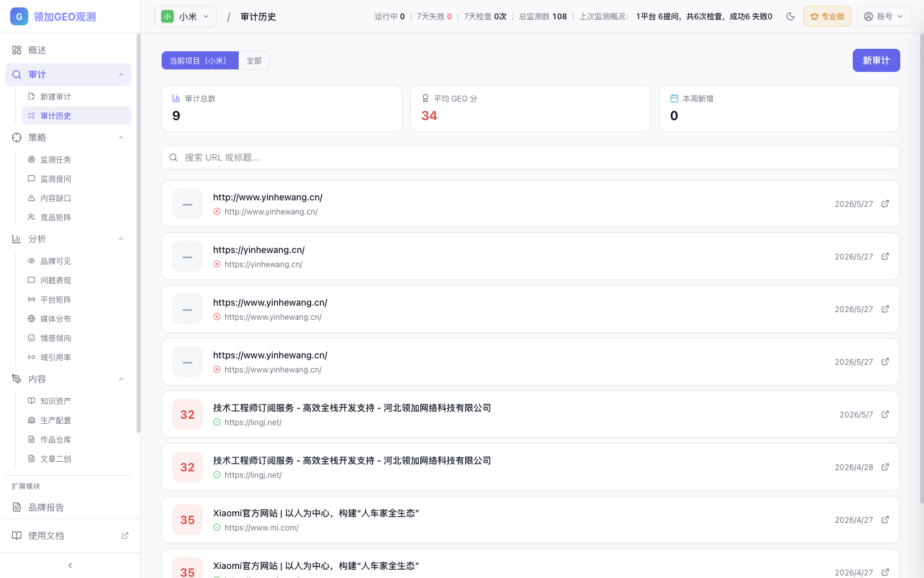Image resolution: width=924 pixels, height=578 pixels.
Task: Collapse the 分析 sidebar section
Action: (121, 239)
